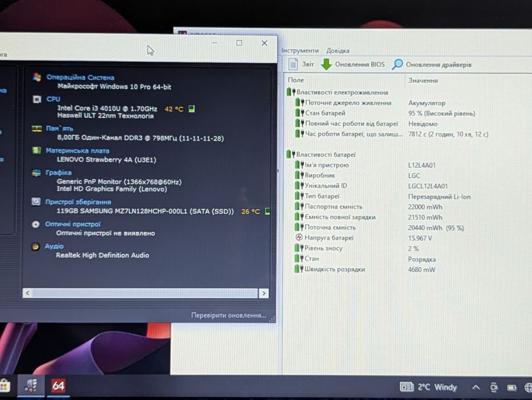This screenshot has height=400, width=532.
Task: Select Властивості електроживлення group row
Action: (338, 92)
